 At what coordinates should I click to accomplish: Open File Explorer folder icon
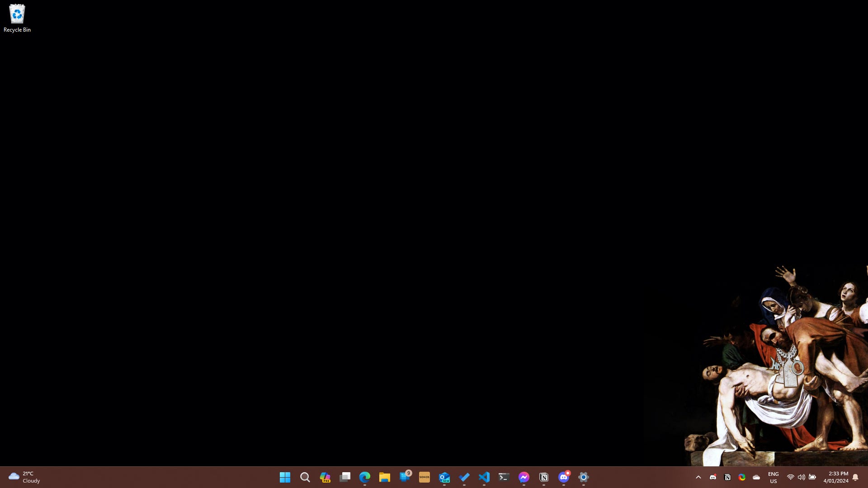pos(385,477)
